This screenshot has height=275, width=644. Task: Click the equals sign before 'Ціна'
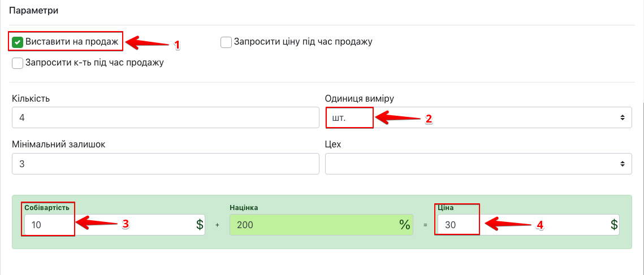point(425,225)
